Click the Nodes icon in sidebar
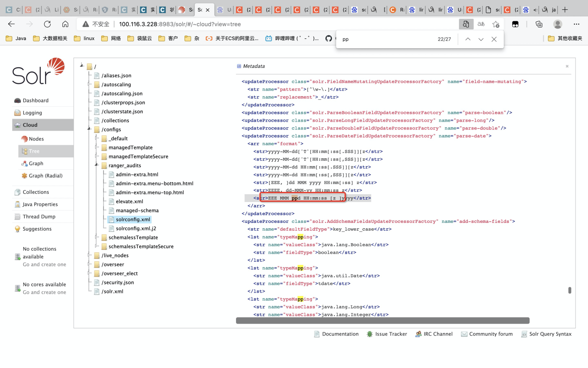Image resolution: width=588 pixels, height=368 pixels. [25, 139]
